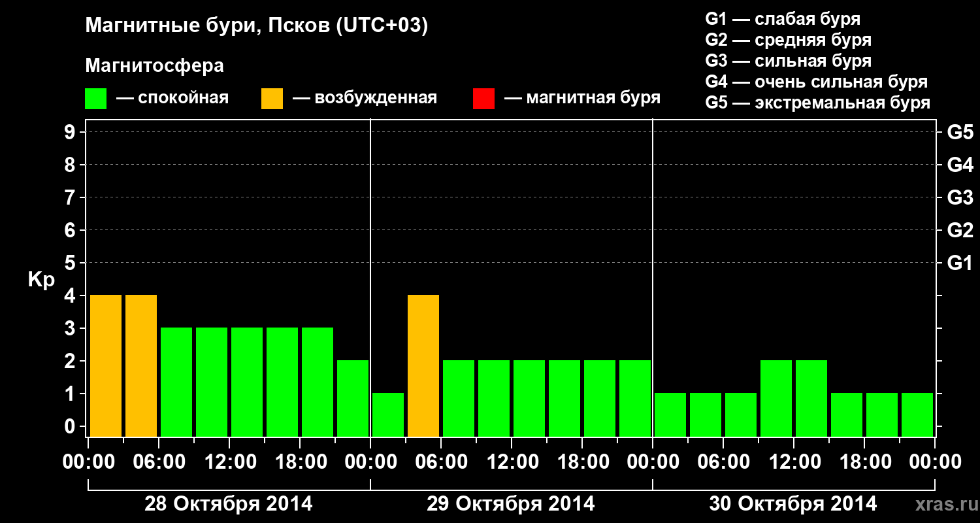Viewport: 980px width, 523px height.
Task: Click the 30 October Kp 2 bar from 09:00 to 12:00
Action: point(776,398)
